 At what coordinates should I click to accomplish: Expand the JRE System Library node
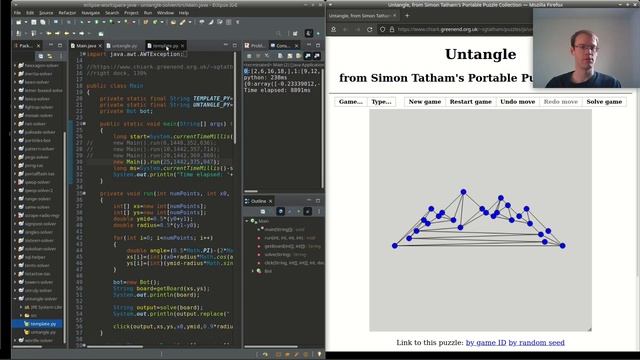click(x=21, y=307)
